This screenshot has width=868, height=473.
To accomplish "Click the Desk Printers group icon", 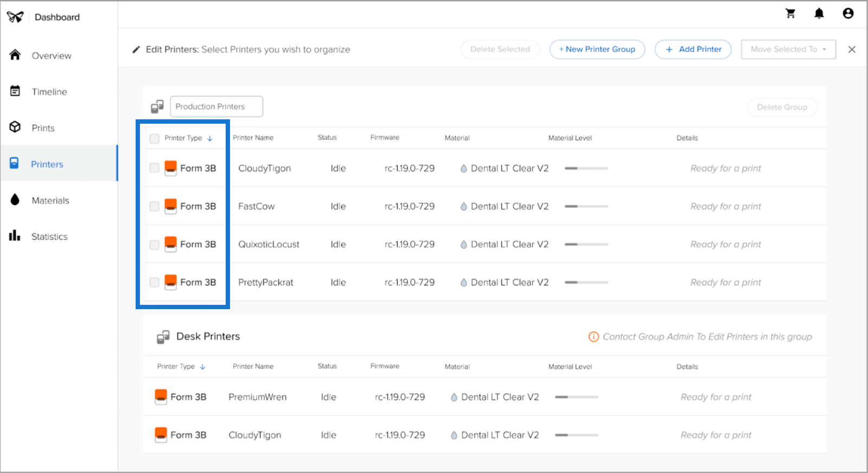I will [163, 337].
